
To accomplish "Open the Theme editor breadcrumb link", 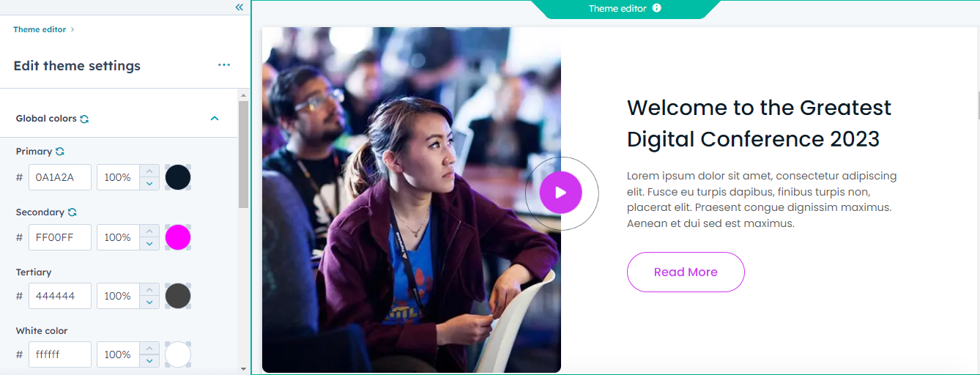I will 40,30.
